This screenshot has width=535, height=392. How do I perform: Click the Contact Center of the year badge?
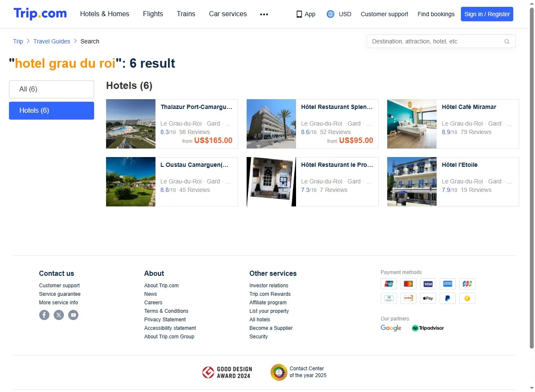tap(299, 372)
